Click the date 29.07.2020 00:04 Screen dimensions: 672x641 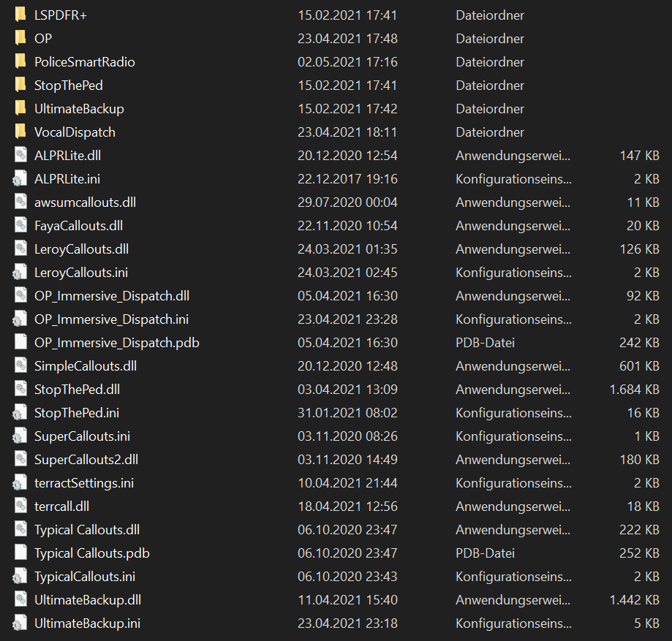(347, 202)
